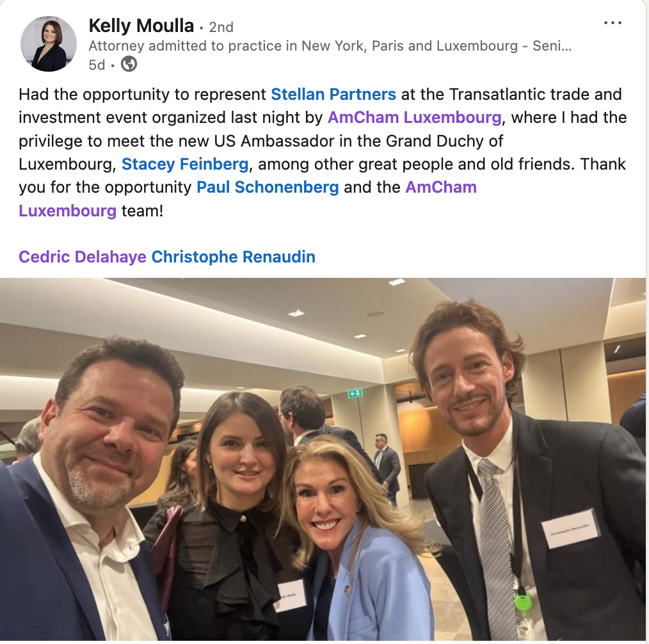Click AmCham Luxembourg after 'last night by'
This screenshot has width=649, height=644.
coord(414,118)
